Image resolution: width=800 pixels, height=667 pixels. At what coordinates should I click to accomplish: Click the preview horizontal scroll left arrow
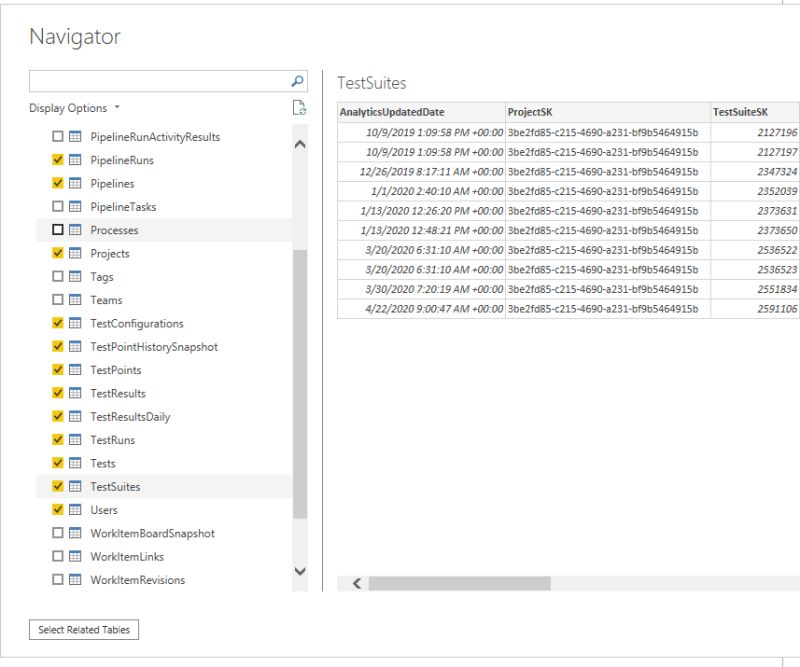coord(357,583)
